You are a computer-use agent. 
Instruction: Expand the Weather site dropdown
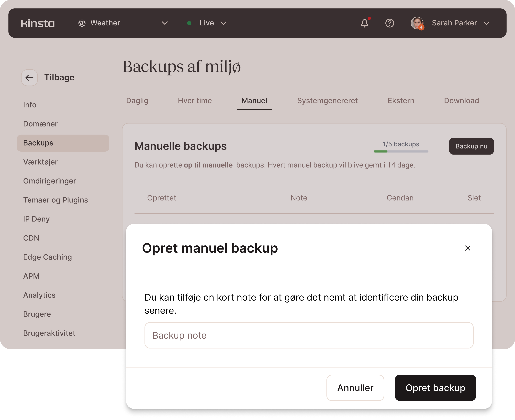point(165,23)
